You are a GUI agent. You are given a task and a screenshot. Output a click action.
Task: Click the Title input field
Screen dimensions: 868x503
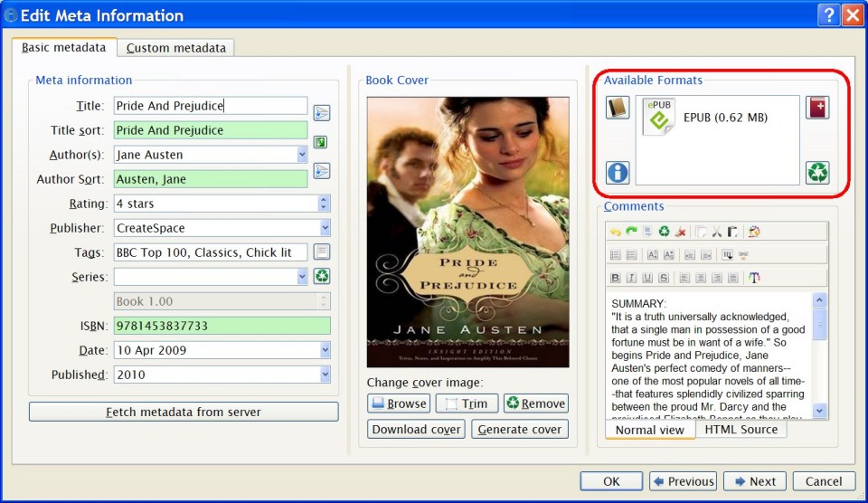pyautogui.click(x=211, y=106)
